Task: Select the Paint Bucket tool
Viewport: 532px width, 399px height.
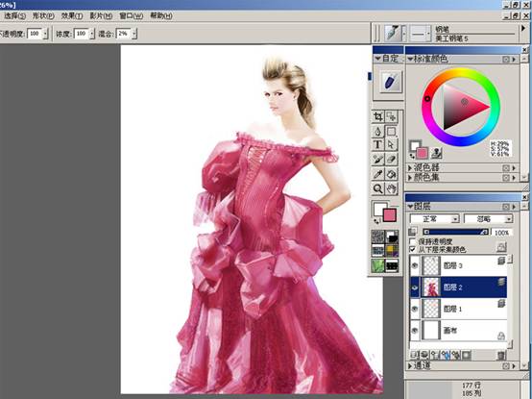Action: click(x=392, y=174)
